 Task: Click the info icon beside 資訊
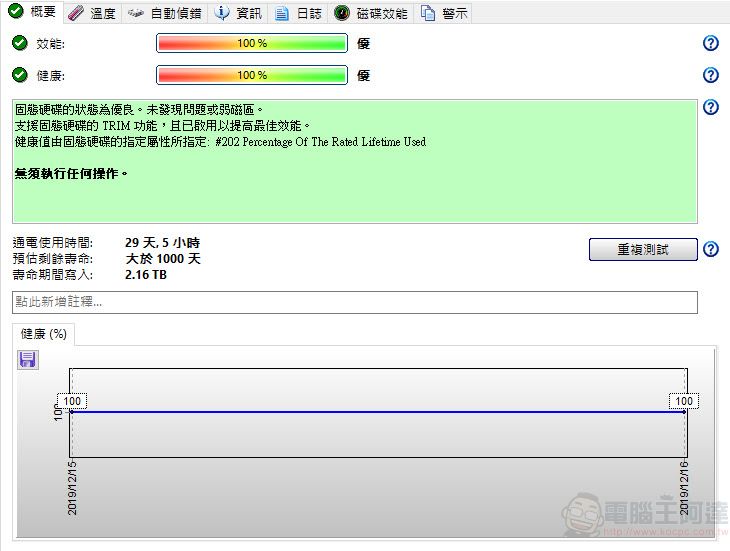point(222,13)
